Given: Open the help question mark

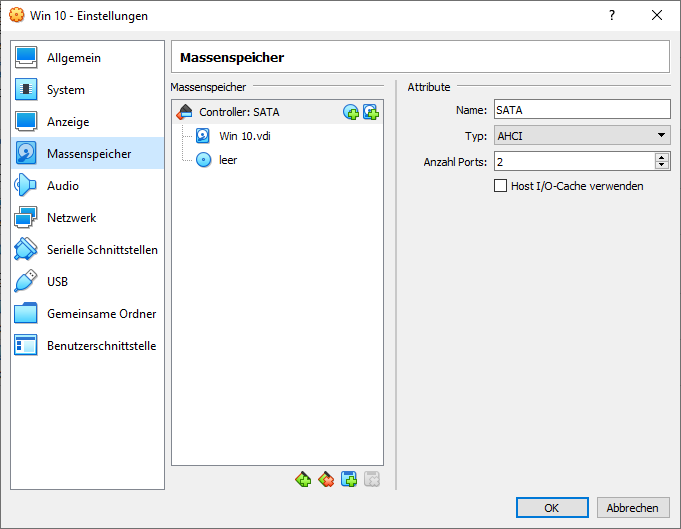Looking at the screenshot, I should (612, 16).
